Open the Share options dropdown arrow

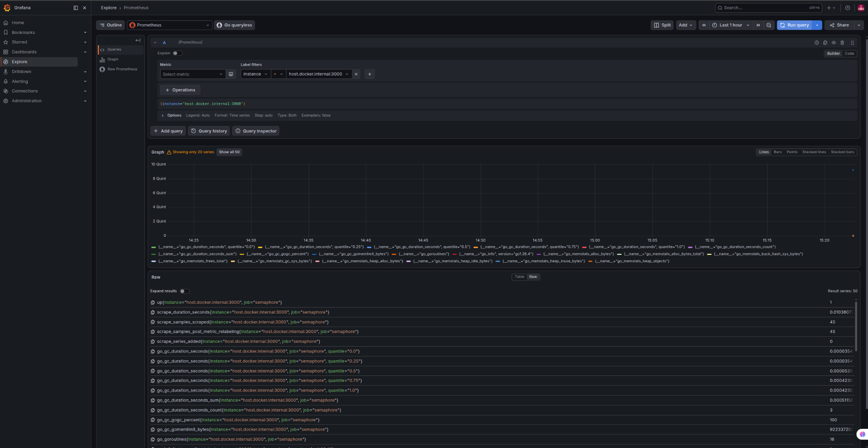coord(859,25)
